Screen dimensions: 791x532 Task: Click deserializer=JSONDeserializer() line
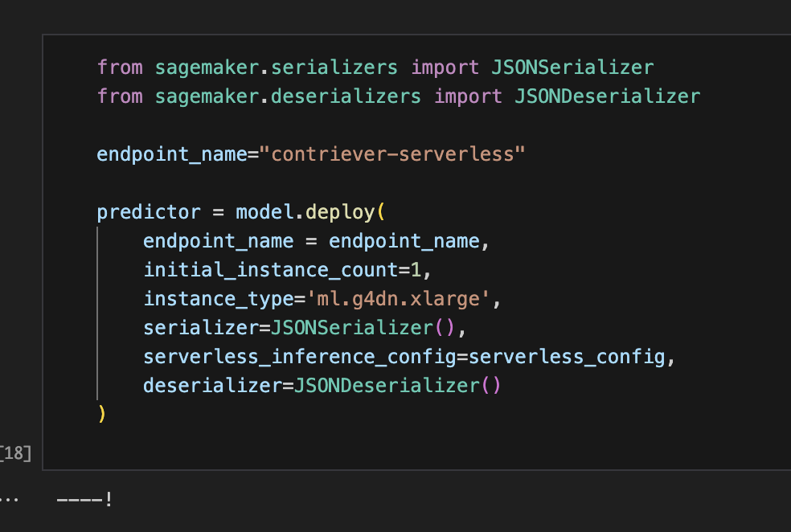(322, 385)
